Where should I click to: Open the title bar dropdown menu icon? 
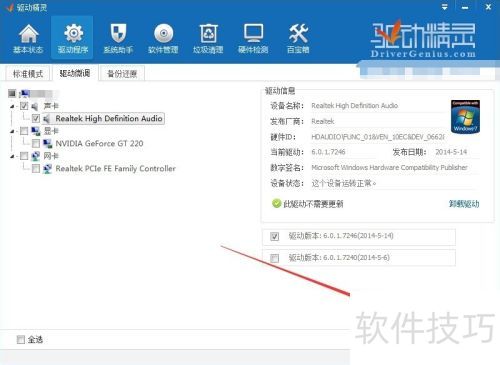point(444,7)
